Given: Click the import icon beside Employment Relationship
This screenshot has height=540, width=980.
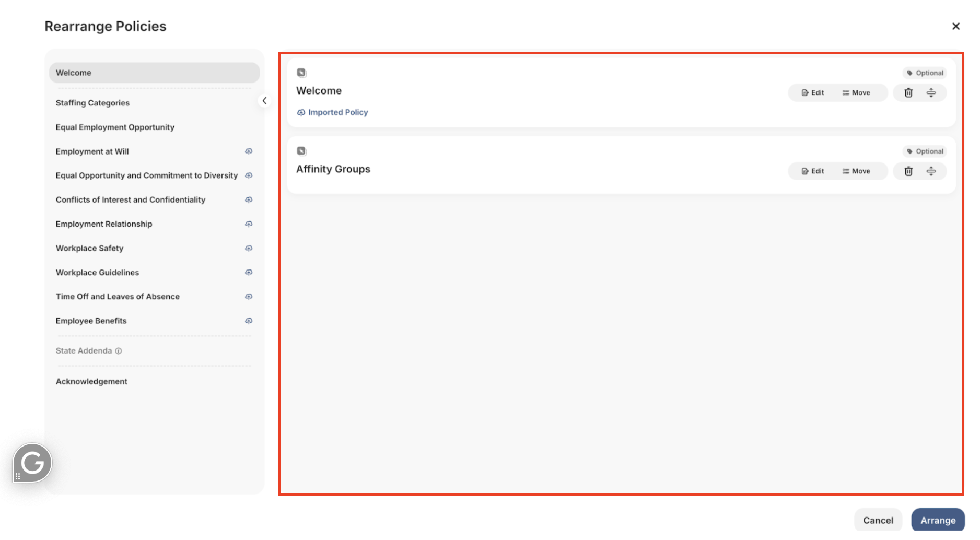Looking at the screenshot, I should [249, 224].
